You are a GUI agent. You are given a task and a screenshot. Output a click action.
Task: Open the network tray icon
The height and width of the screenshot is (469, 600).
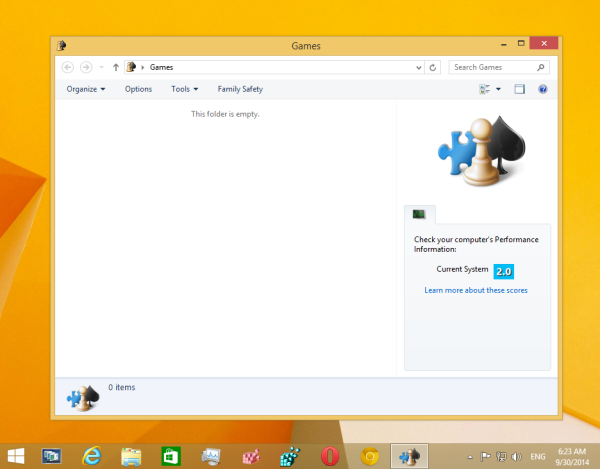(501, 456)
